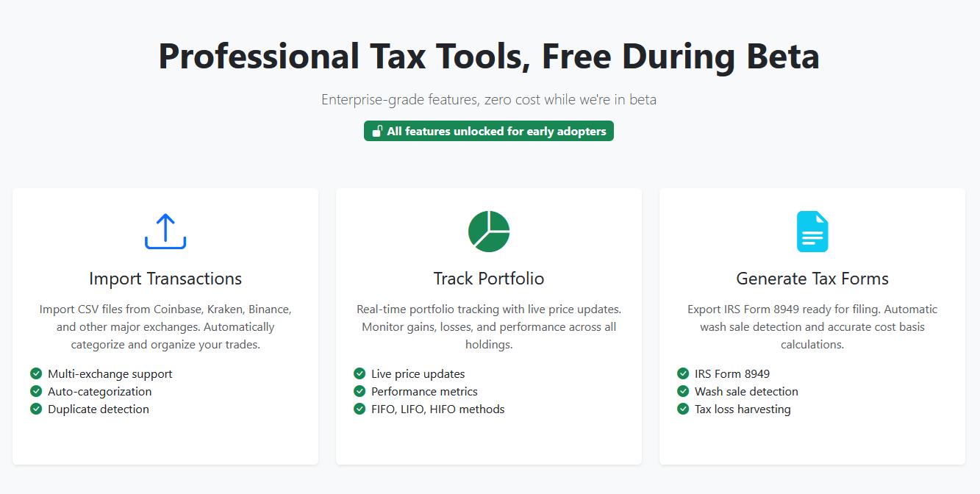Image resolution: width=980 pixels, height=494 pixels.
Task: Click the all features unlocked badge
Action: tap(488, 130)
